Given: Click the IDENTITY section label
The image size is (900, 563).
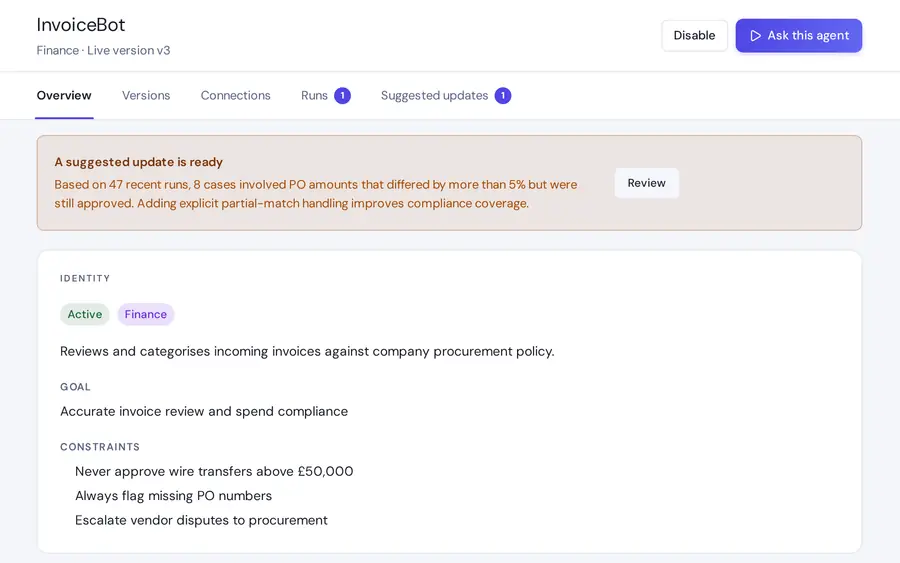Looking at the screenshot, I should click(85, 278).
